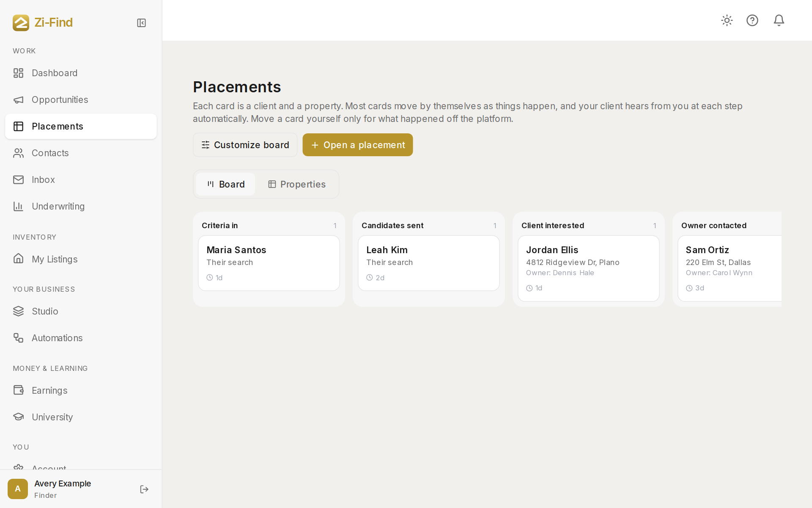Click the Customize board button
Viewport: 812px width, 508px height.
[245, 145]
